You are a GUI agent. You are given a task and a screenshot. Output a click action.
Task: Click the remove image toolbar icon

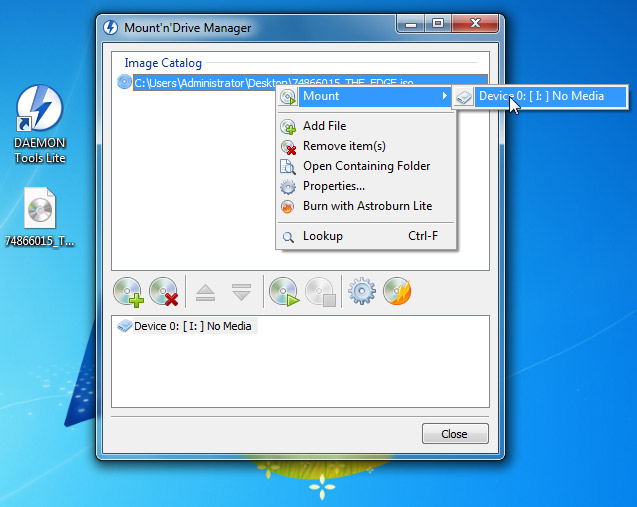(x=163, y=292)
